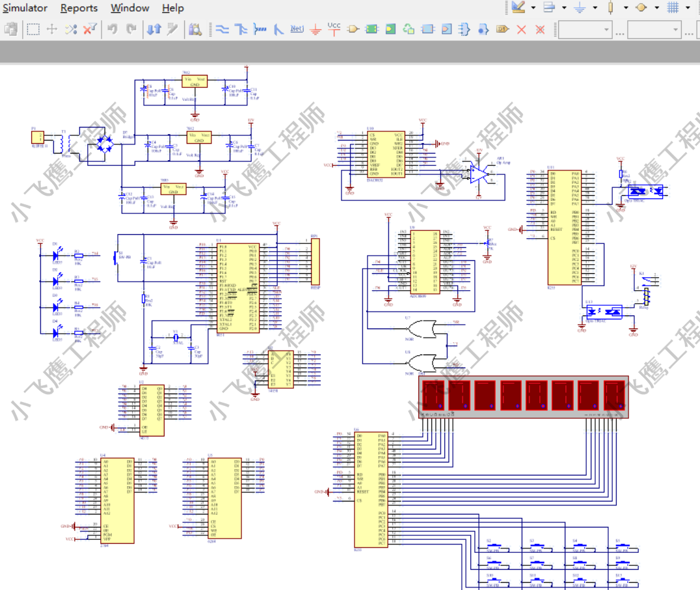Select the T1 transformer symbol
This screenshot has height=590, width=700.
coord(65,143)
